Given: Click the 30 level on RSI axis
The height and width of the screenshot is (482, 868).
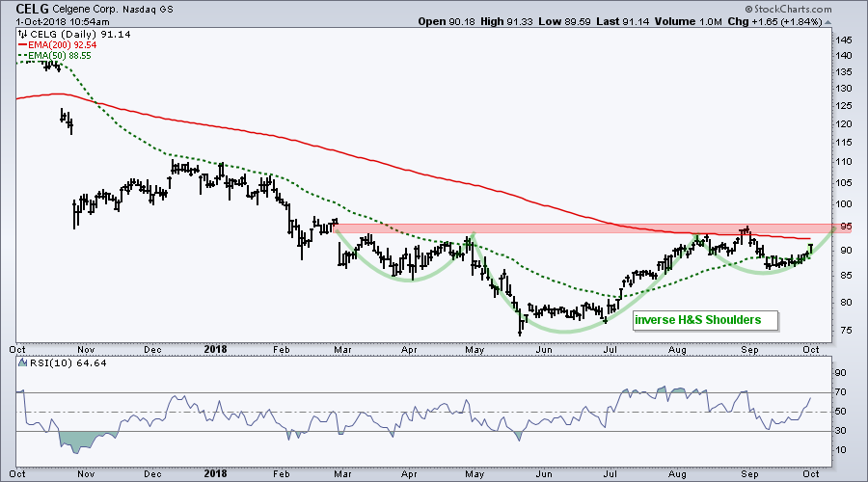Looking at the screenshot, I should pyautogui.click(x=841, y=431).
